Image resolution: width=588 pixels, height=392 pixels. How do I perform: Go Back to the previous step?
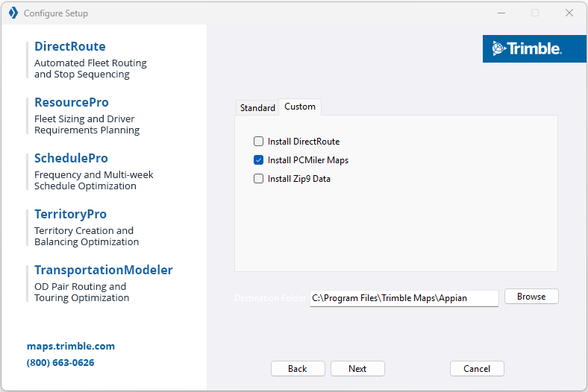click(298, 369)
